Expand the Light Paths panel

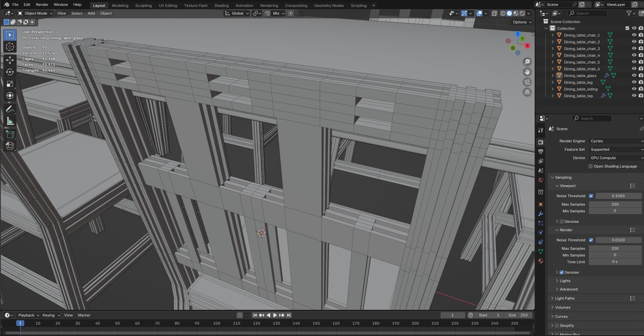pyautogui.click(x=565, y=298)
